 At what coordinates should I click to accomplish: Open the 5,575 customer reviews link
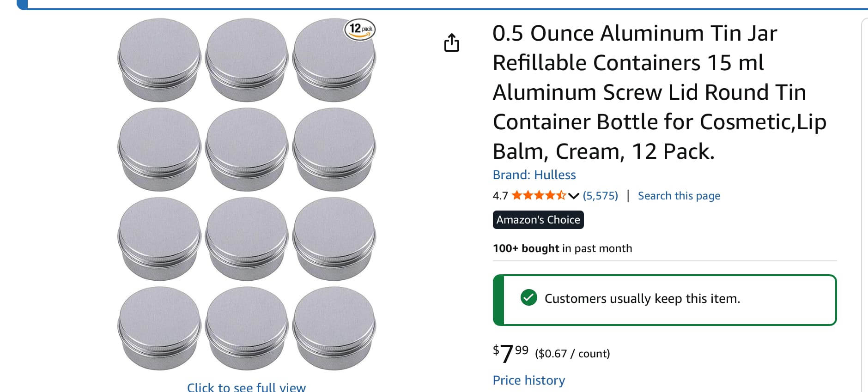[x=600, y=195]
